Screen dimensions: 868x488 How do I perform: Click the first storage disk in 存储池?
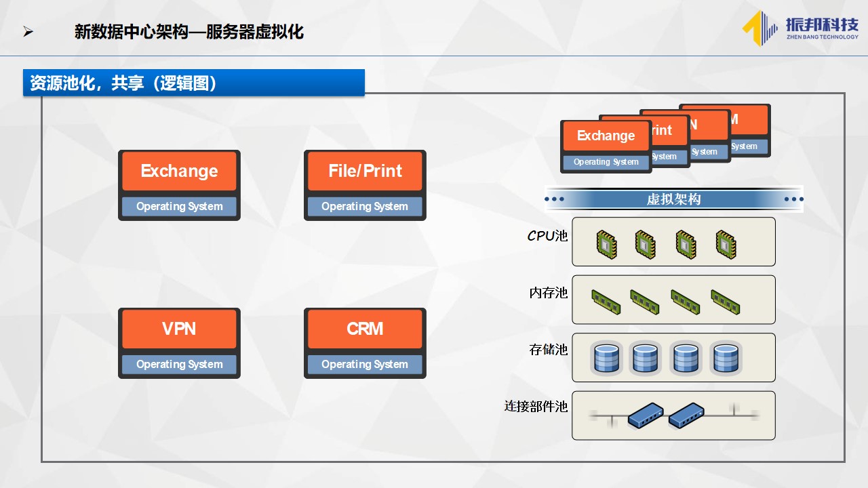[606, 358]
